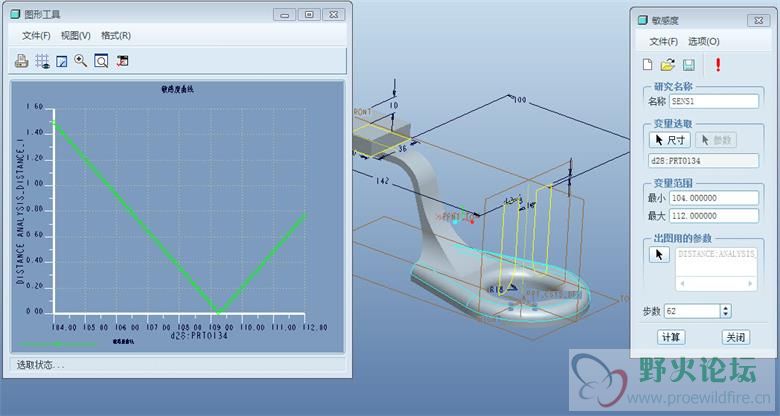
Task: Click the 关闭 close button
Action: 736,337
